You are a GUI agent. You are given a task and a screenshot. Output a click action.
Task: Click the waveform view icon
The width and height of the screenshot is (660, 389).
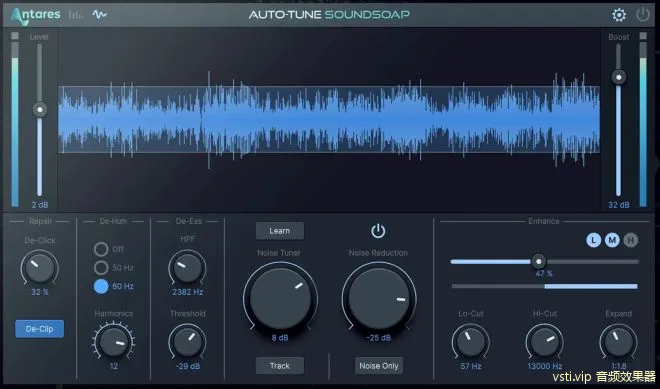99,15
